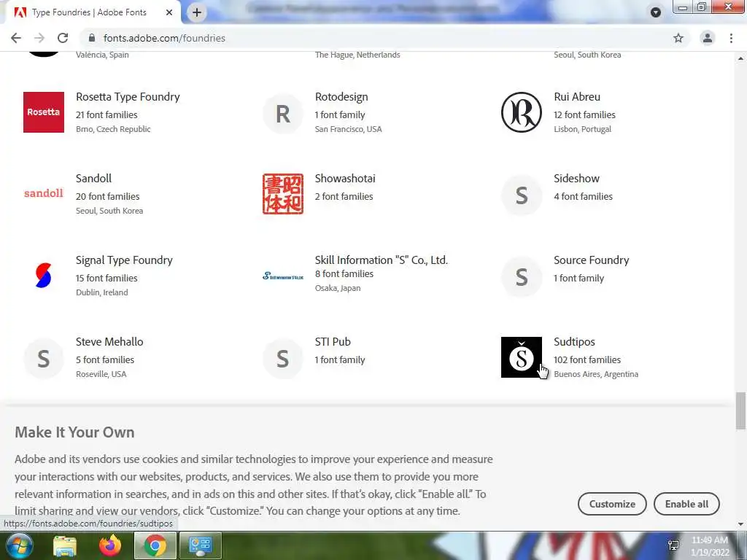
Task: Click the "Roseville, USA" location text
Action: 101,374
